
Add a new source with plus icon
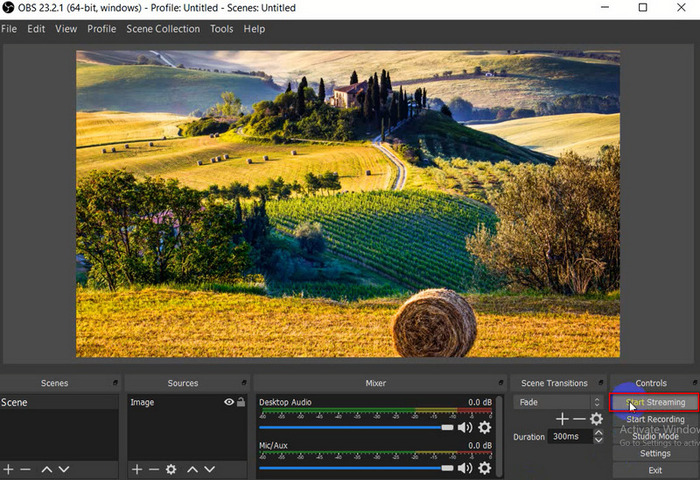tap(137, 469)
